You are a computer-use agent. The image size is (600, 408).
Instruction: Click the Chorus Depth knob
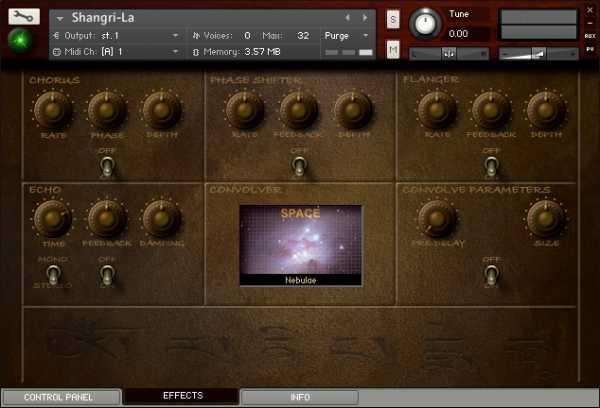click(x=161, y=110)
